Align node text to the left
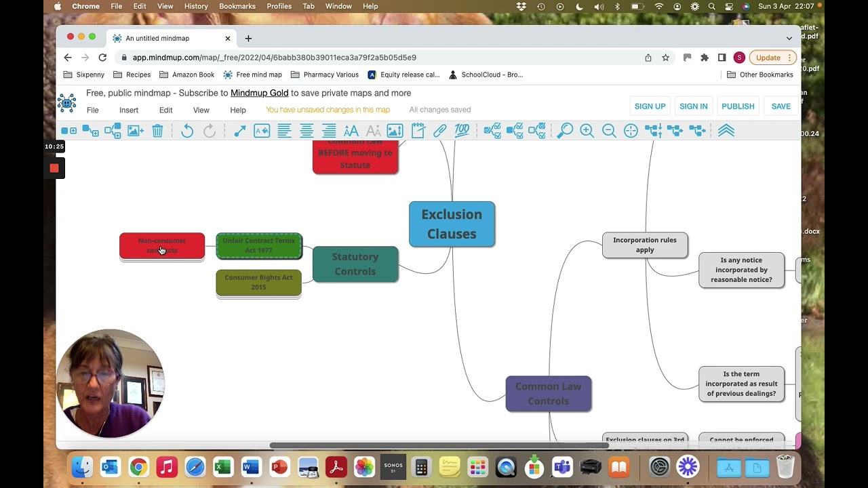The height and width of the screenshot is (488, 868). [x=284, y=131]
